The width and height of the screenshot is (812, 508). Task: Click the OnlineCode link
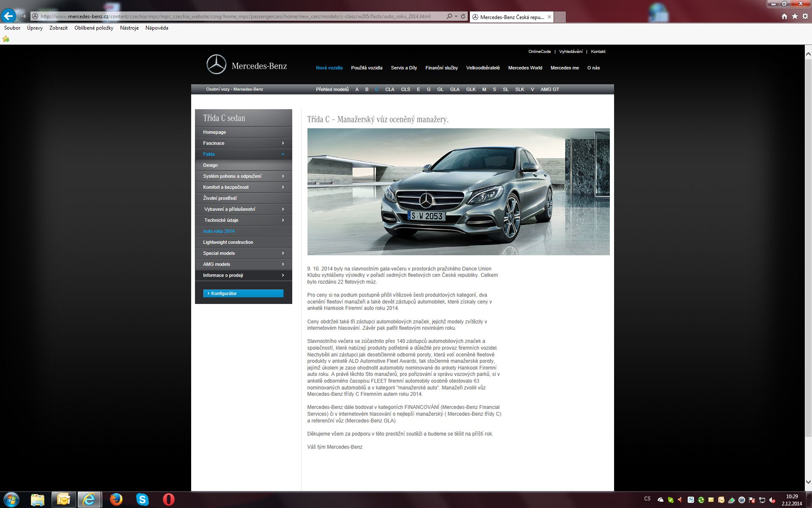click(539, 52)
